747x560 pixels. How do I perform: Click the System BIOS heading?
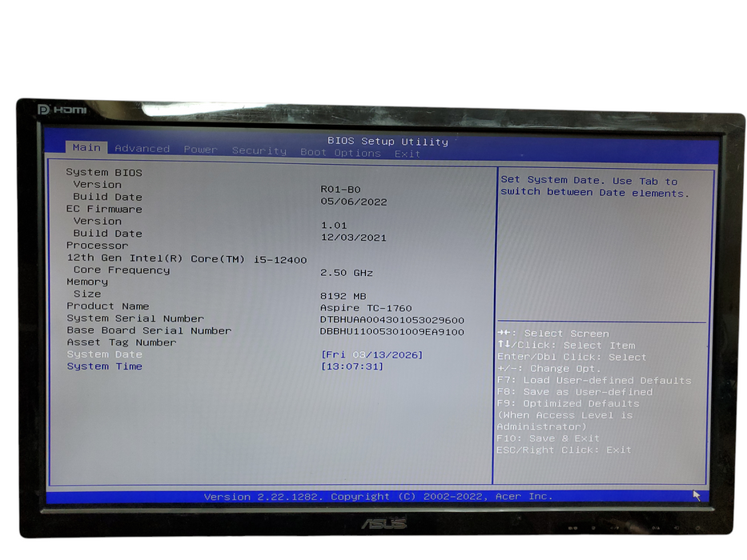pyautogui.click(x=104, y=172)
